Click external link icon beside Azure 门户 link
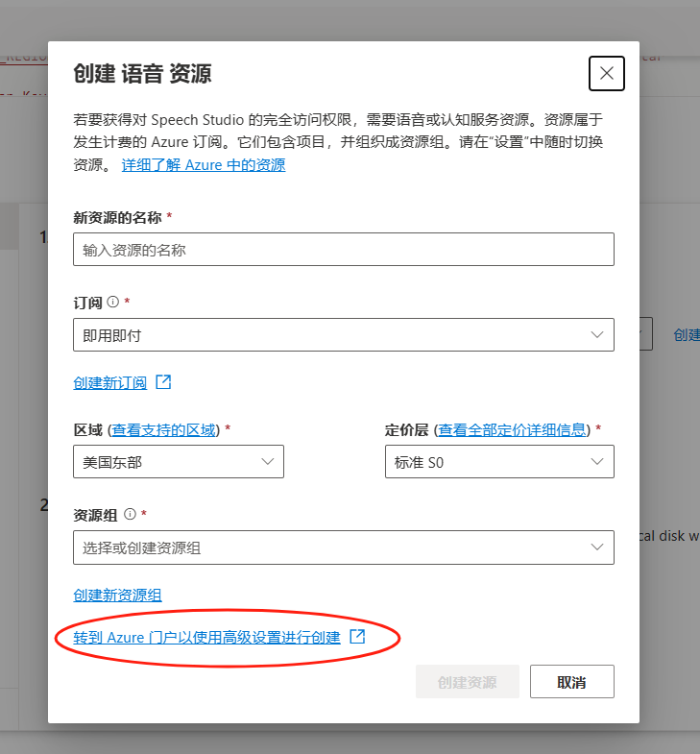The height and width of the screenshot is (754, 700). point(357,637)
